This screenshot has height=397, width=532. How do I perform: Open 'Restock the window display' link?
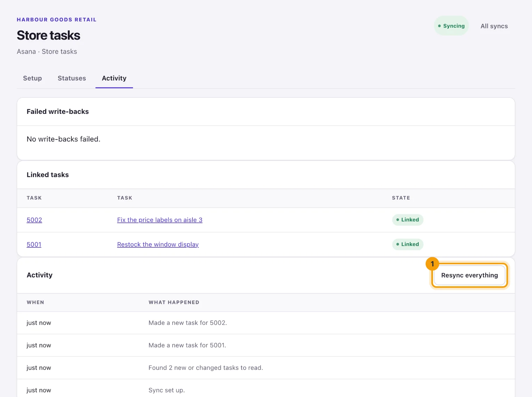tap(158, 244)
